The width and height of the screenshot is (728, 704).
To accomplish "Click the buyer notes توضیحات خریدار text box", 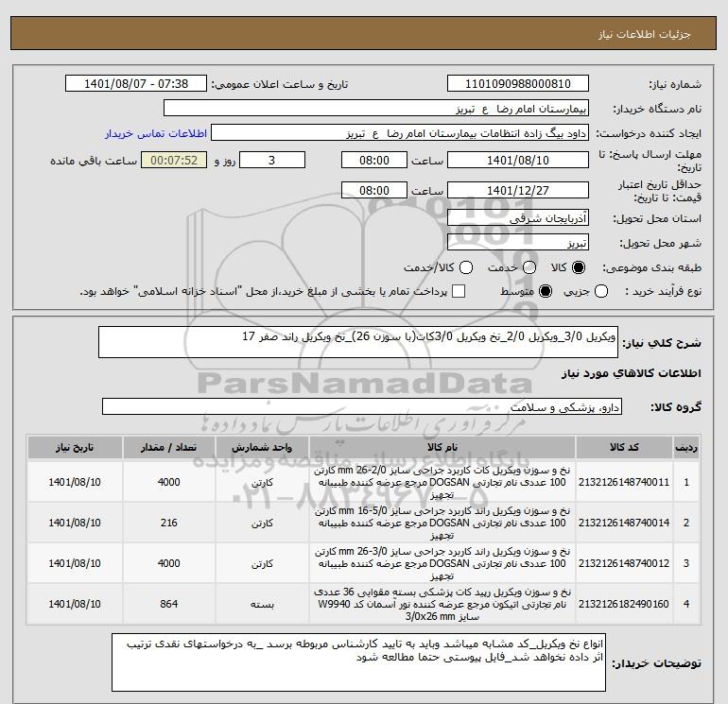I will 358,662.
